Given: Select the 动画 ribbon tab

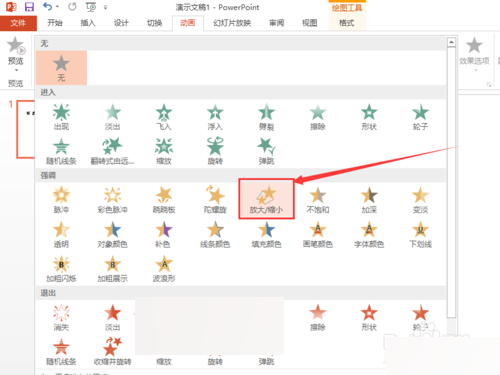Looking at the screenshot, I should 188,23.
